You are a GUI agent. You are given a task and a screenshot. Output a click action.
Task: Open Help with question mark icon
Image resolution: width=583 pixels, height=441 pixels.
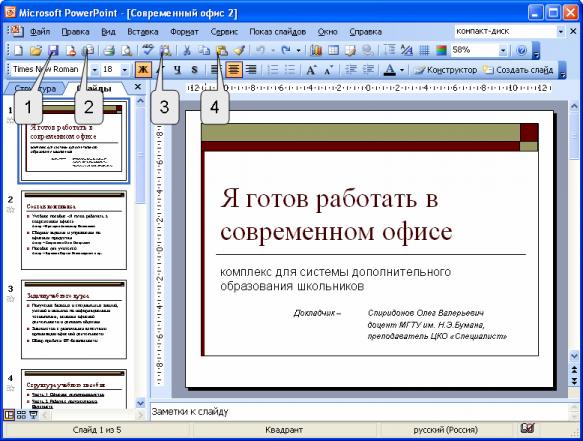(x=522, y=50)
